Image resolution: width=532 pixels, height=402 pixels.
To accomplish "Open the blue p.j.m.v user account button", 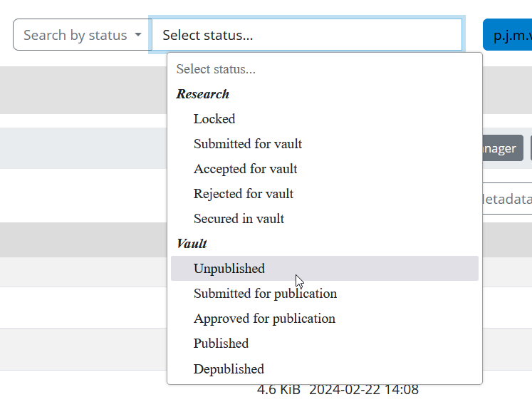I will pos(507,35).
